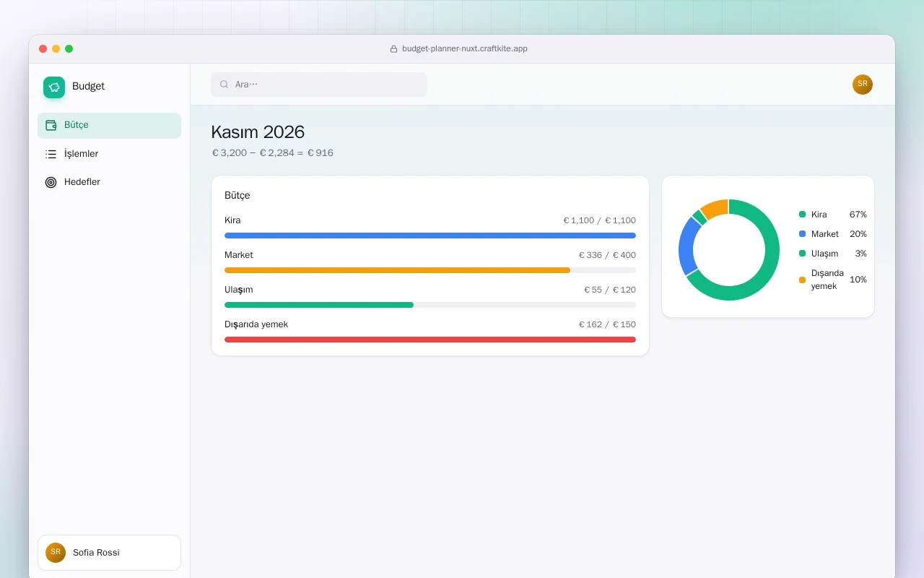Open the Sofia Rossi name in the sidebar footer
Image resolution: width=924 pixels, height=578 pixels.
(x=97, y=553)
